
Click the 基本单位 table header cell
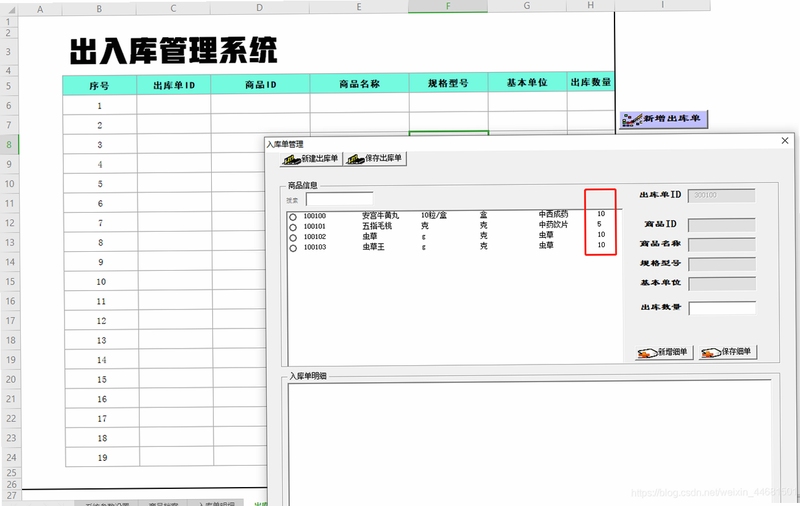click(x=527, y=83)
